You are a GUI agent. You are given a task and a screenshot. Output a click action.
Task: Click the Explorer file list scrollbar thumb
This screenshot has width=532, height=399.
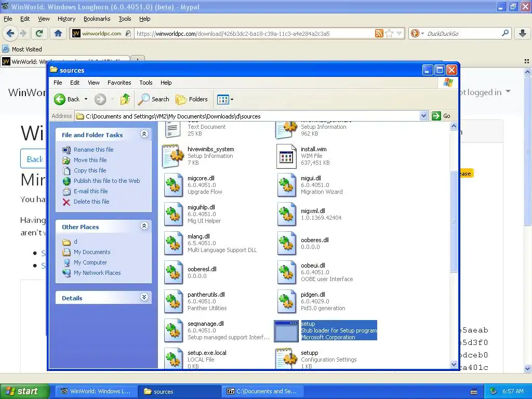tap(454, 221)
